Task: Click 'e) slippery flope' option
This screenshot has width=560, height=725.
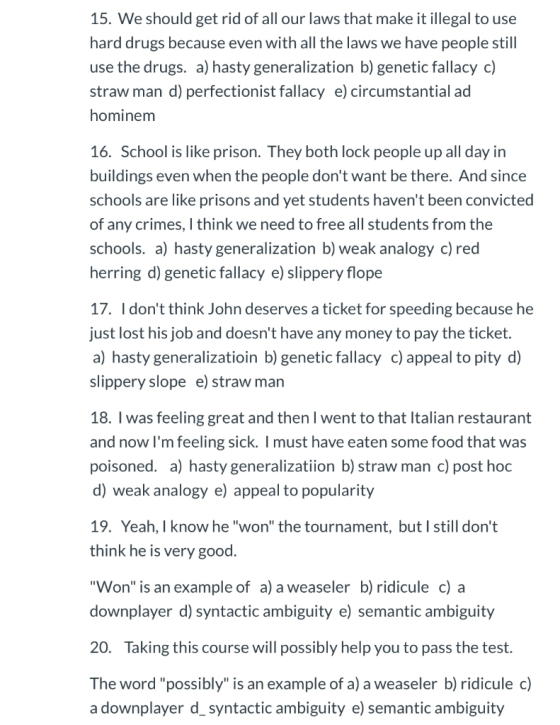Action: (327, 272)
